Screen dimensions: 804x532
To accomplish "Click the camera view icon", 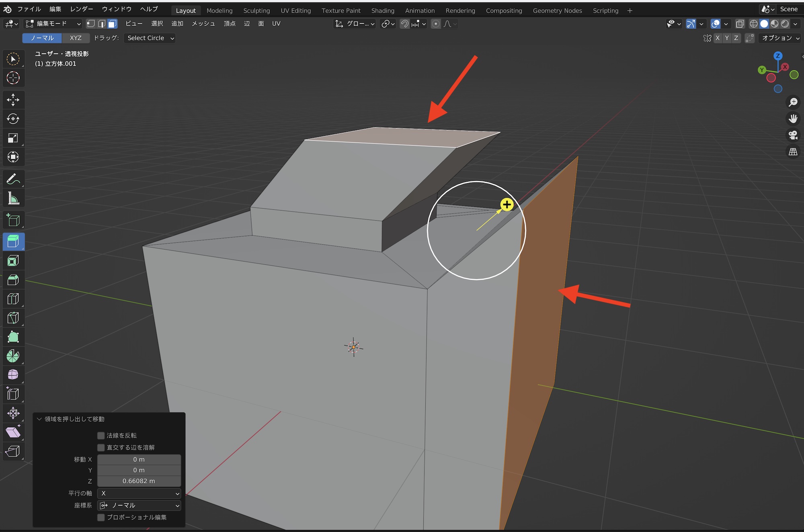I will click(x=793, y=135).
